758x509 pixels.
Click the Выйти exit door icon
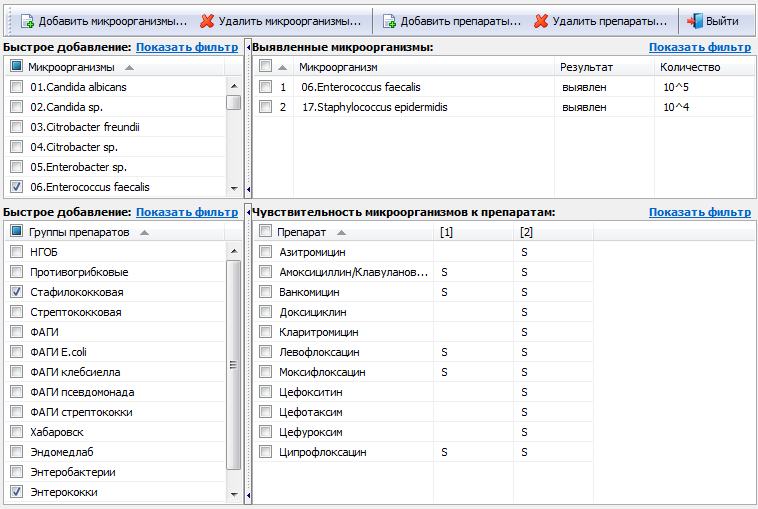[695, 20]
